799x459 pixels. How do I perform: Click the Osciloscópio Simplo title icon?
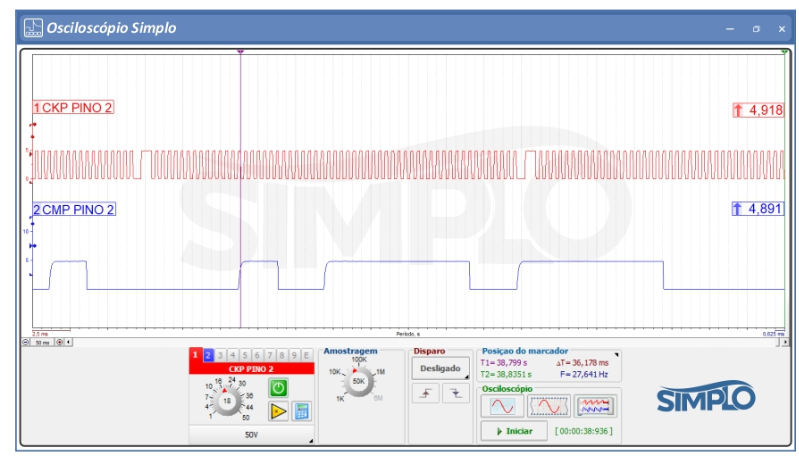(x=34, y=28)
